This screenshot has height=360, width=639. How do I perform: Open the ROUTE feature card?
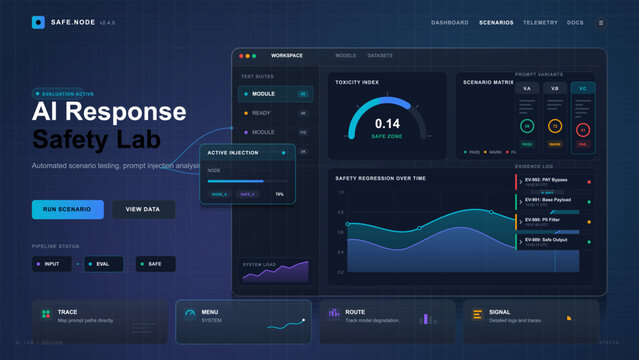(x=387, y=322)
